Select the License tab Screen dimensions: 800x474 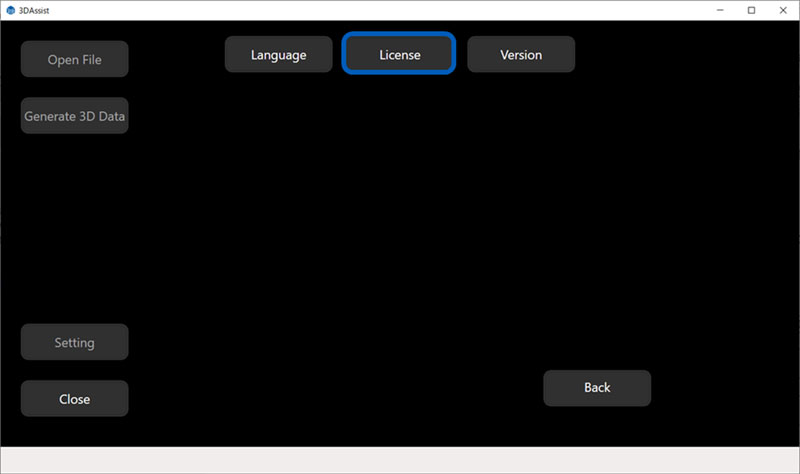tap(399, 55)
